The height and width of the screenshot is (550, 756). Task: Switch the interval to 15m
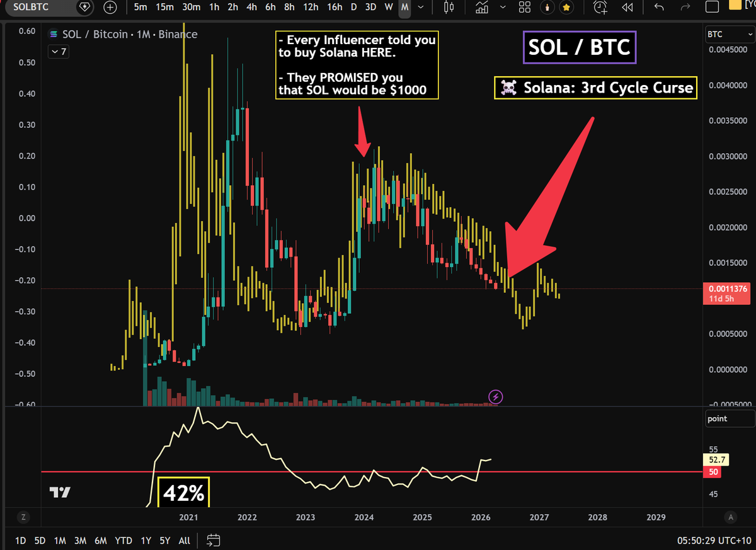coord(164,8)
